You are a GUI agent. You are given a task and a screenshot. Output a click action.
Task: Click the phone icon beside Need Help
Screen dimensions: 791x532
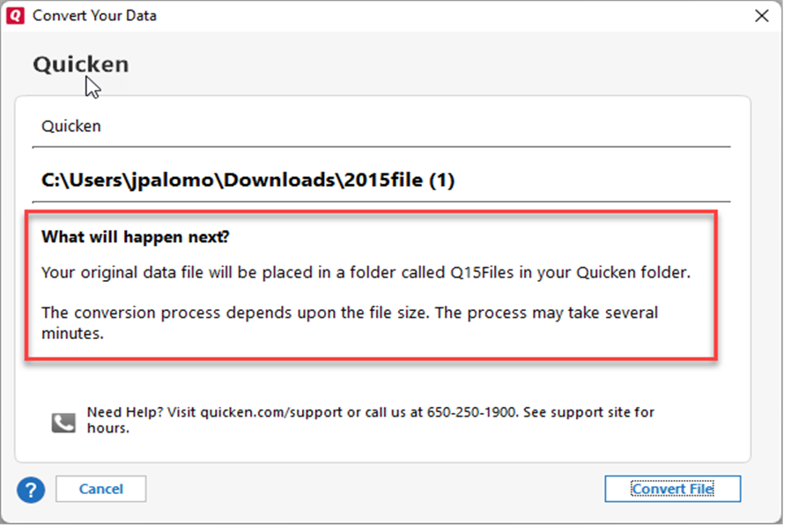(63, 422)
